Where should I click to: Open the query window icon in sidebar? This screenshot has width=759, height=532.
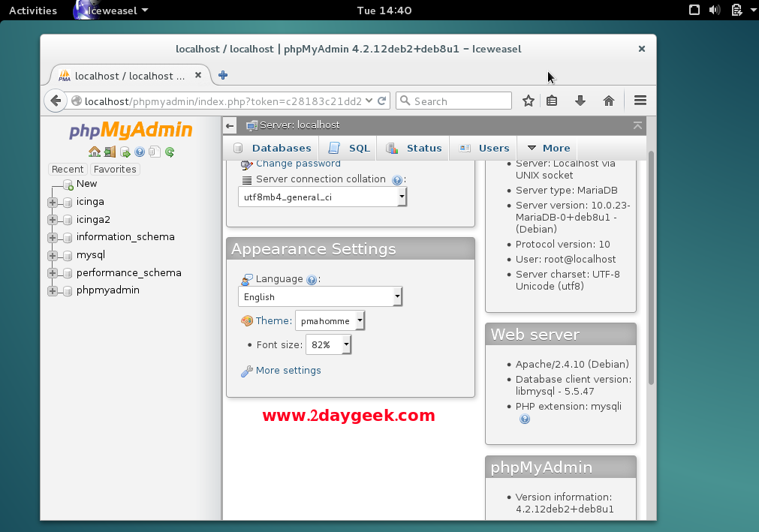[125, 152]
